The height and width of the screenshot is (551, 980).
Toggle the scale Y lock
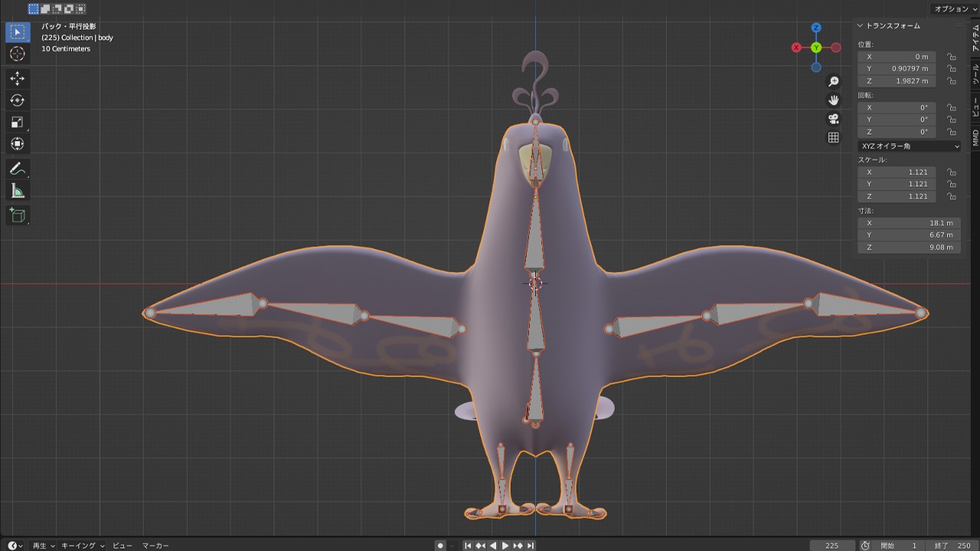(x=951, y=184)
